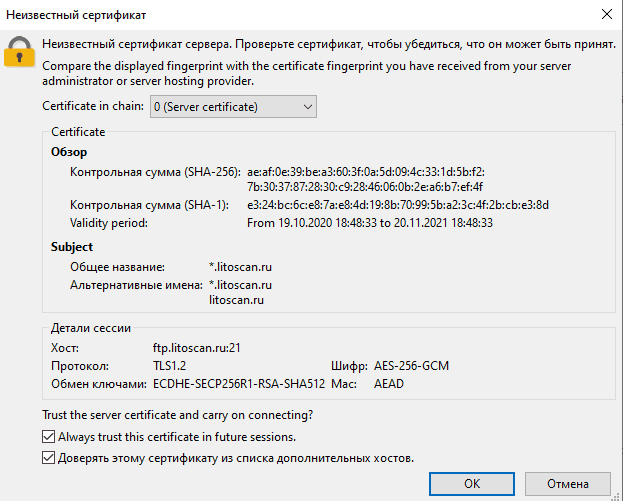This screenshot has height=501, width=623.
Task: Click the resize grip in the dialog corner
Action: pos(616,496)
